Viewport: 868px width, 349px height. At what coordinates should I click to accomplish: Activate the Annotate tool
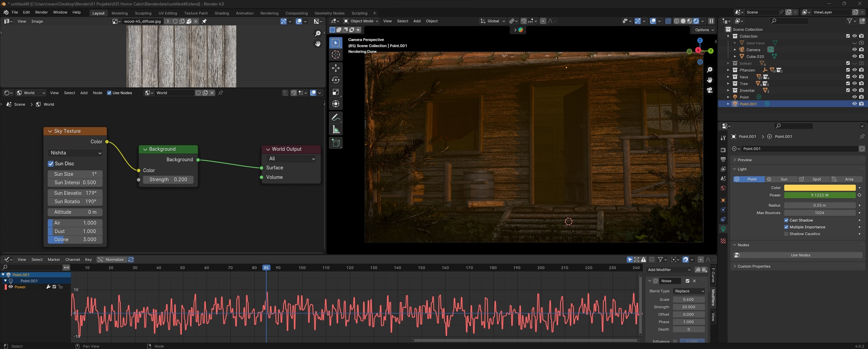335,118
